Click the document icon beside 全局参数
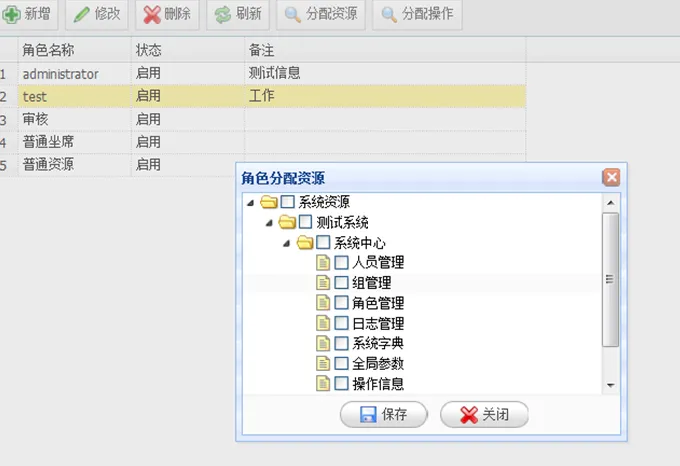This screenshot has width=680, height=466. coord(323,363)
